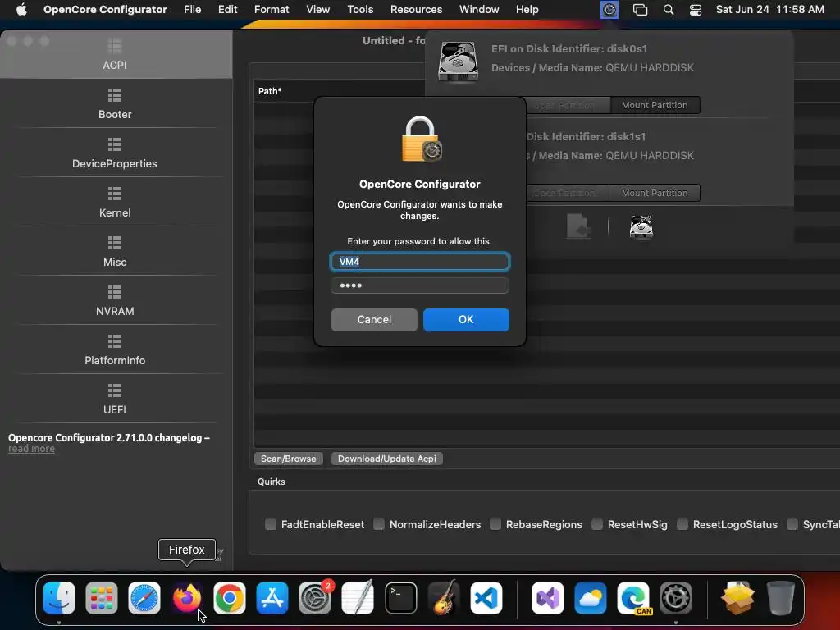Click the username field containing VM4

coord(420,262)
